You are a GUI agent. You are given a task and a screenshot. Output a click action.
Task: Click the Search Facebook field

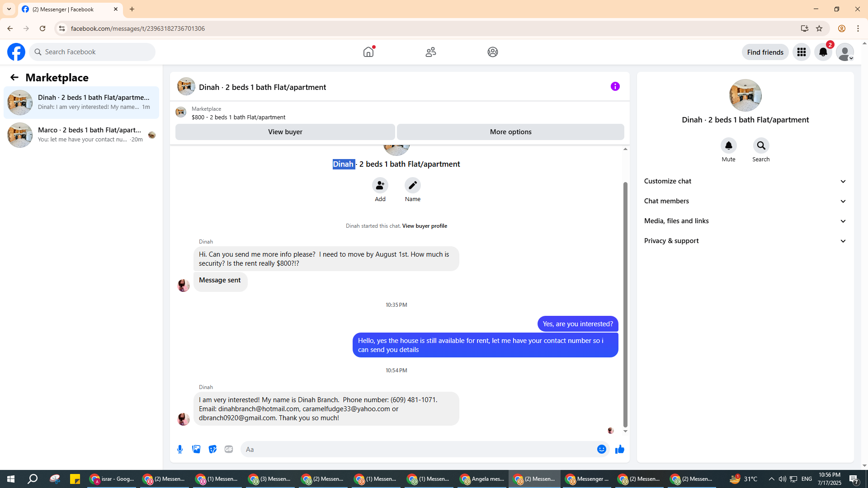pyautogui.click(x=93, y=52)
